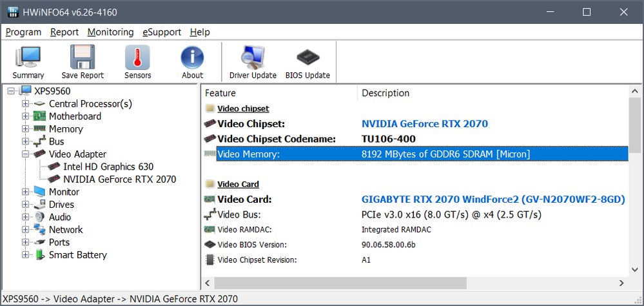Click the Memory module icon in tree

pos(39,128)
